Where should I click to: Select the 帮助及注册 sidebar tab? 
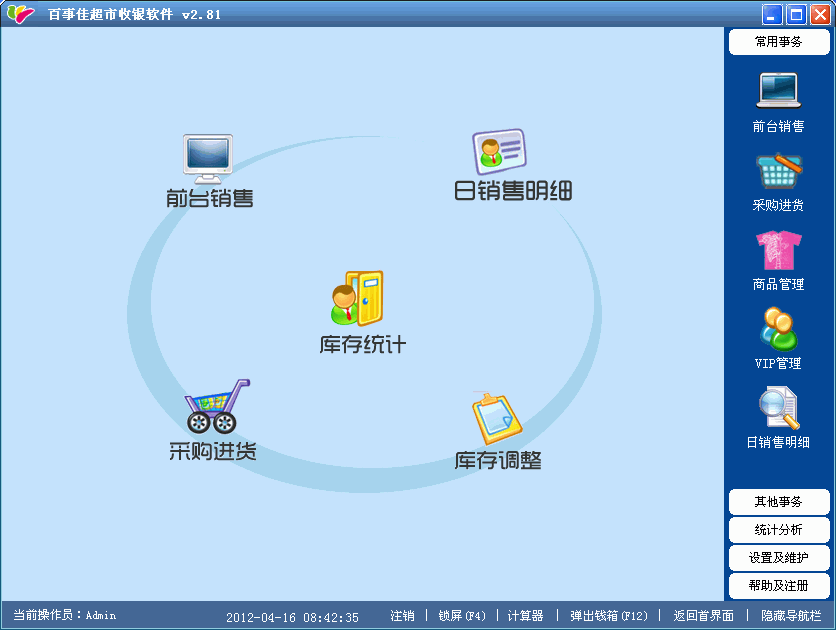pyautogui.click(x=779, y=586)
